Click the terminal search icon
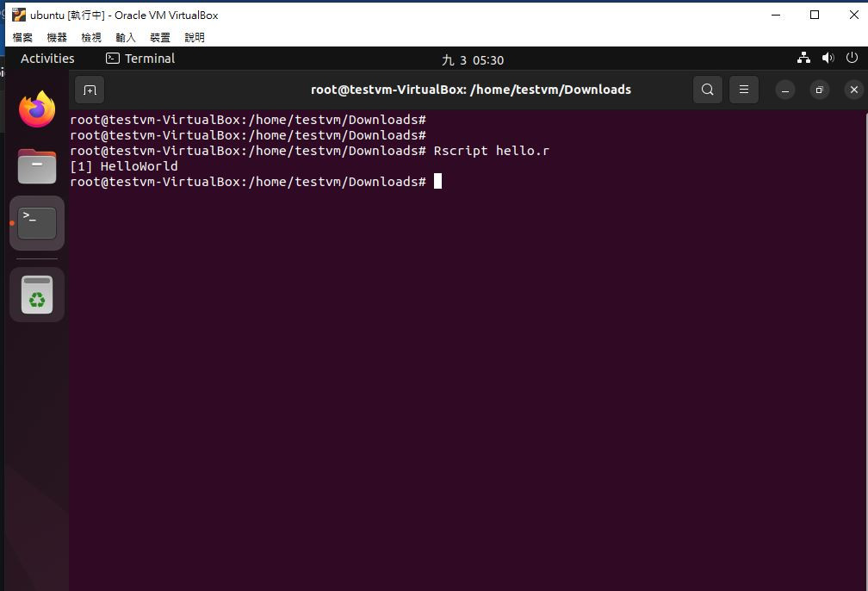This screenshot has height=591, width=868. click(x=708, y=90)
